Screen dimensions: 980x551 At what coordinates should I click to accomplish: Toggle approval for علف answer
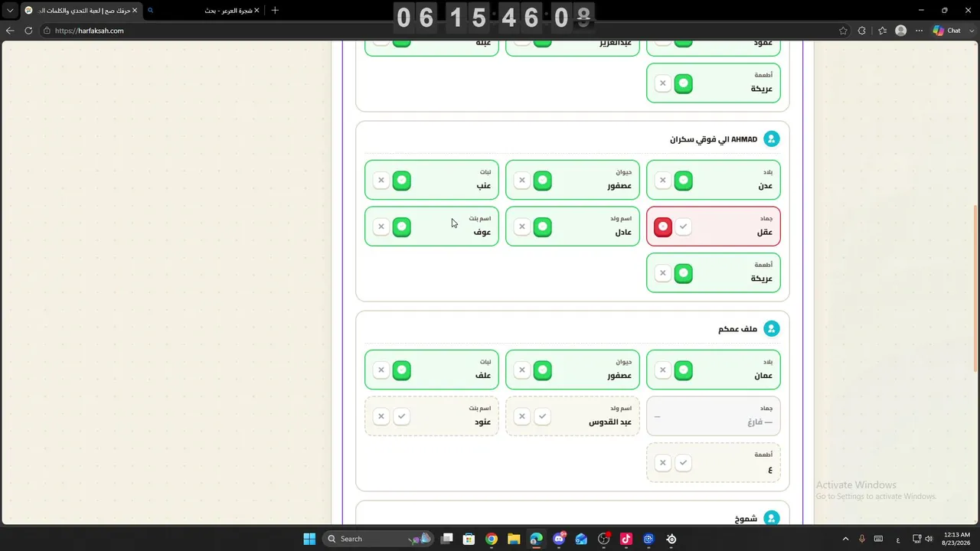(401, 370)
